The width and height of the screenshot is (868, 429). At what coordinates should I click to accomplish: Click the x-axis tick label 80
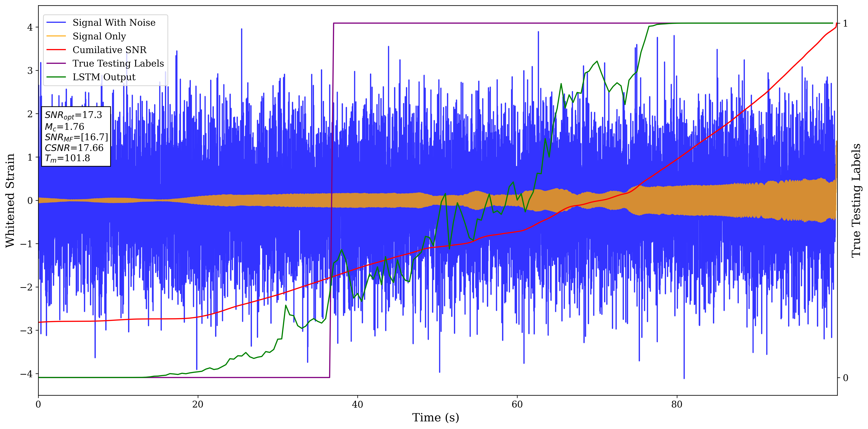(x=677, y=404)
